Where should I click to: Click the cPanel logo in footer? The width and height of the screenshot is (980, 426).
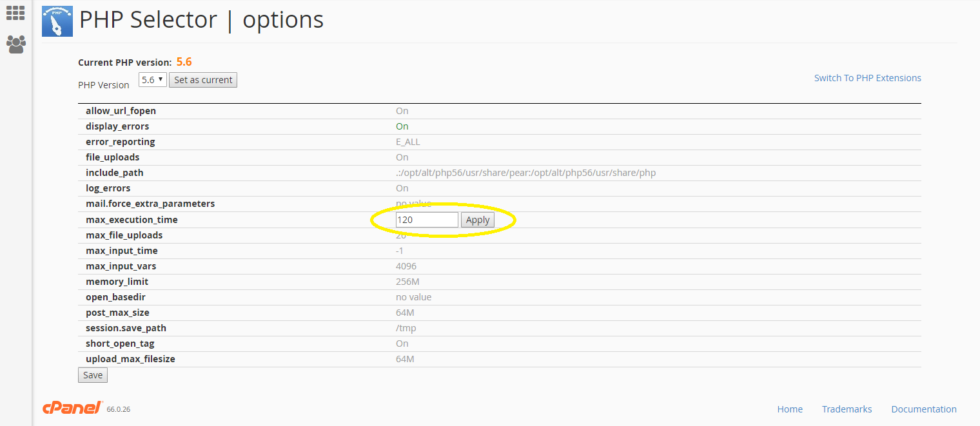point(72,408)
